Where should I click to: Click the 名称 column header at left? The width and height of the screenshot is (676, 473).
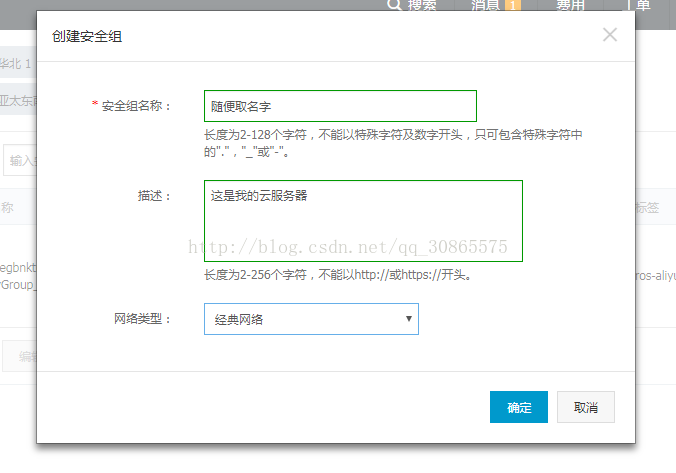(6, 208)
